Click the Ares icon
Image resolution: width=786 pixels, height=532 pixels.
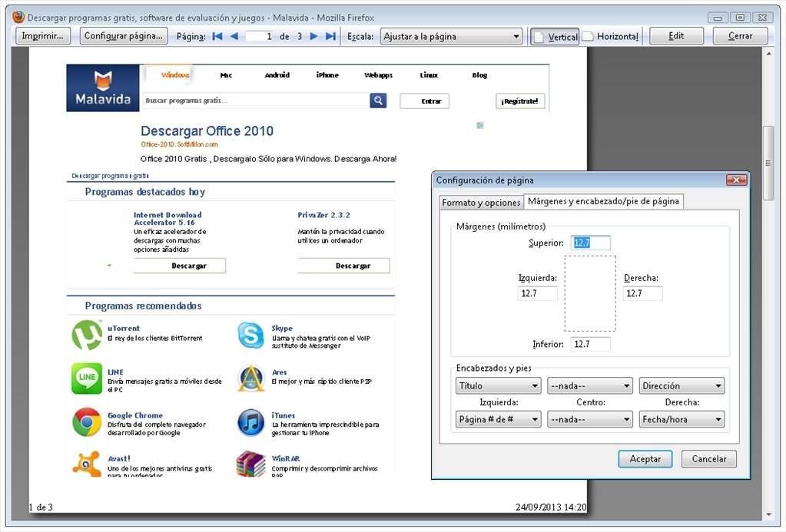(x=250, y=378)
